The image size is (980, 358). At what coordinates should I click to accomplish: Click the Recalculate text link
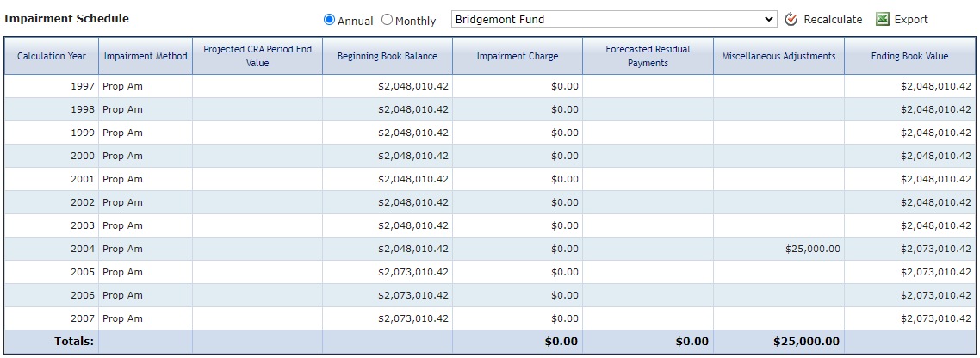833,20
